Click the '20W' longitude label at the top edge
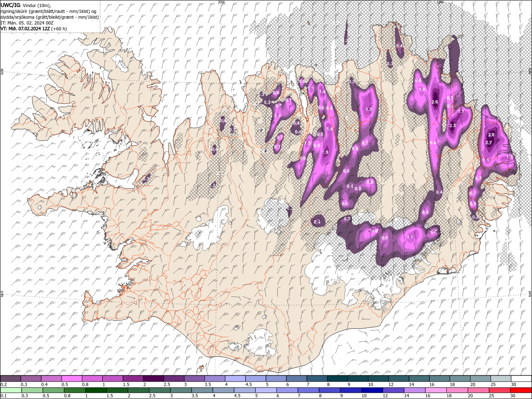The image size is (532, 399). pyautogui.click(x=221, y=2)
